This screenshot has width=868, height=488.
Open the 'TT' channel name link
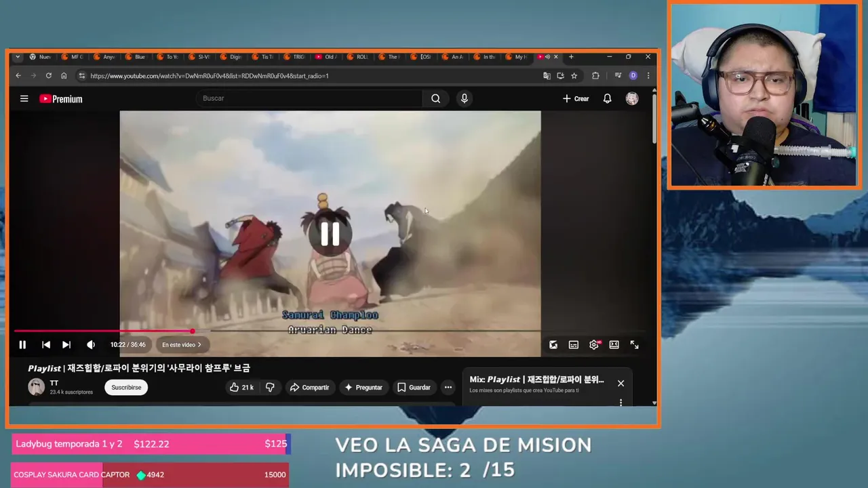tap(54, 383)
